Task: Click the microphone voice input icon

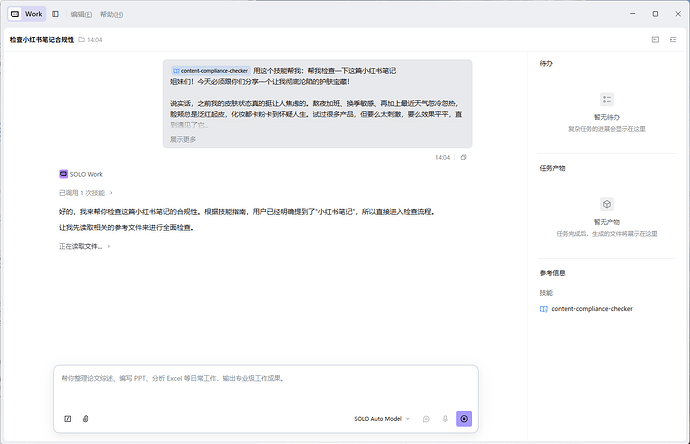Action: click(445, 419)
